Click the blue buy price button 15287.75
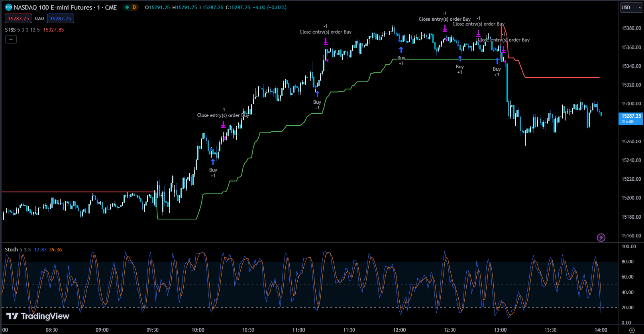The width and height of the screenshot is (644, 334). 61,18
